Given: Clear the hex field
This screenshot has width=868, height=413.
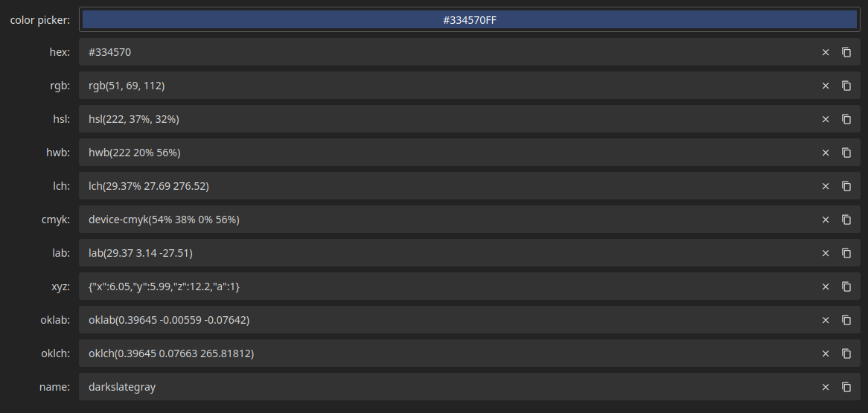Looking at the screenshot, I should coord(826,52).
